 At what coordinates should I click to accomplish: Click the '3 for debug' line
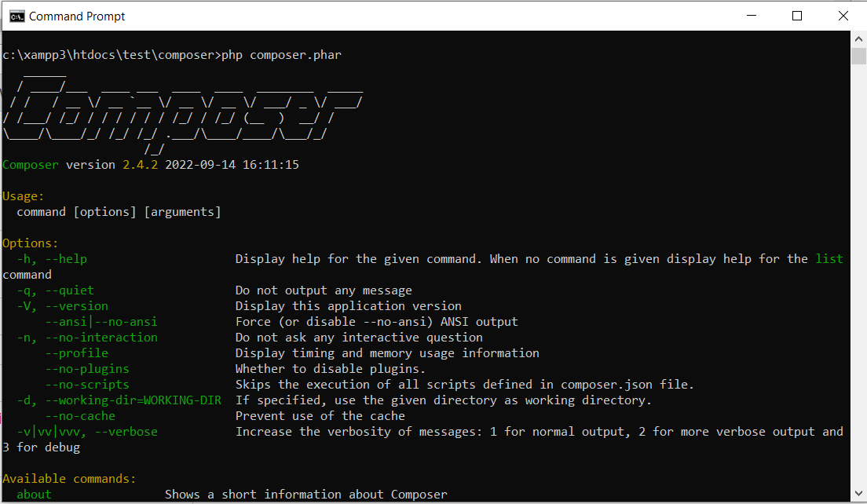42,447
